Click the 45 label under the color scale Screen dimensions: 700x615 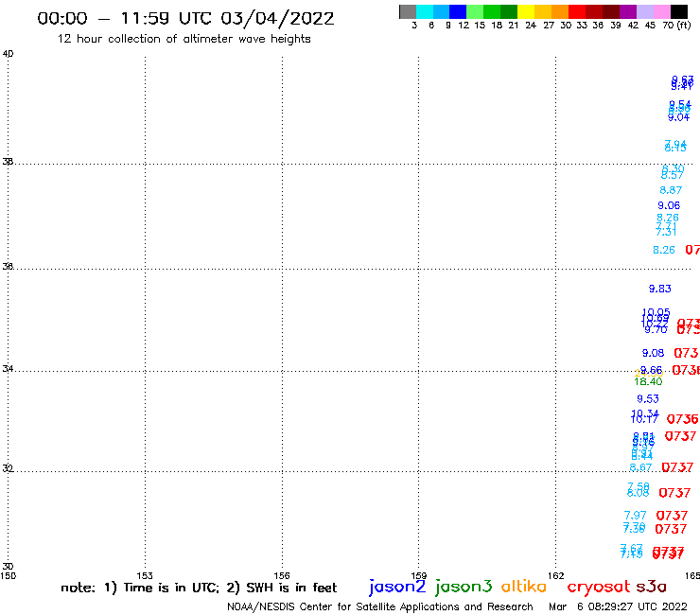coord(650,26)
